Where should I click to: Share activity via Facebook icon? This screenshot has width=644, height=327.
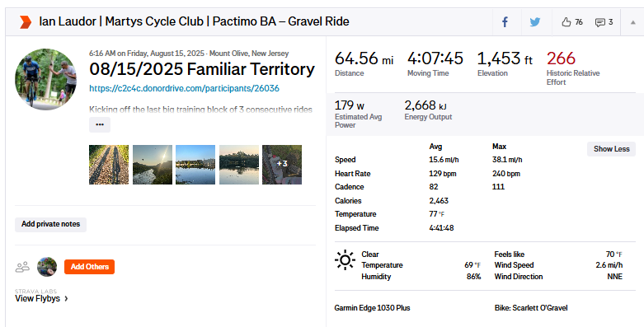click(x=505, y=21)
